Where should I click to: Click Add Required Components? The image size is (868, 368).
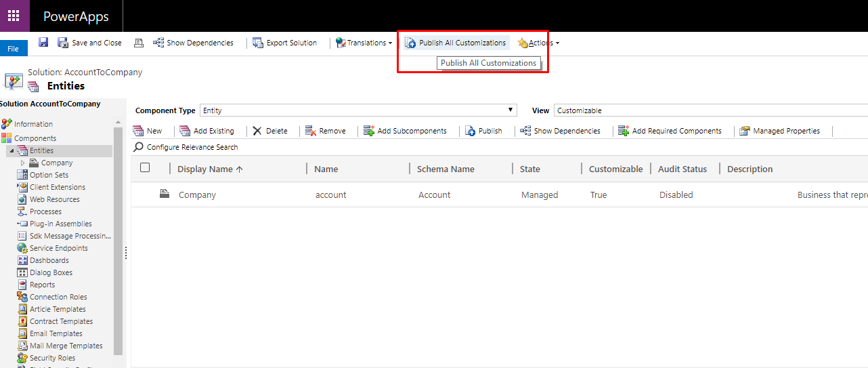[670, 131]
